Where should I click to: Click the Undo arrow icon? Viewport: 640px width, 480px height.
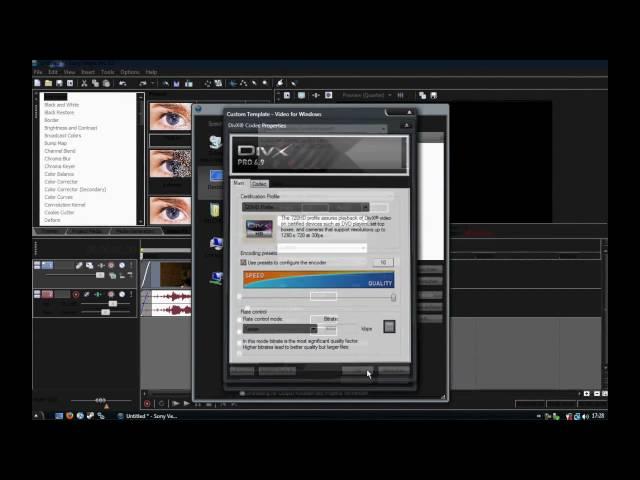click(x=122, y=83)
